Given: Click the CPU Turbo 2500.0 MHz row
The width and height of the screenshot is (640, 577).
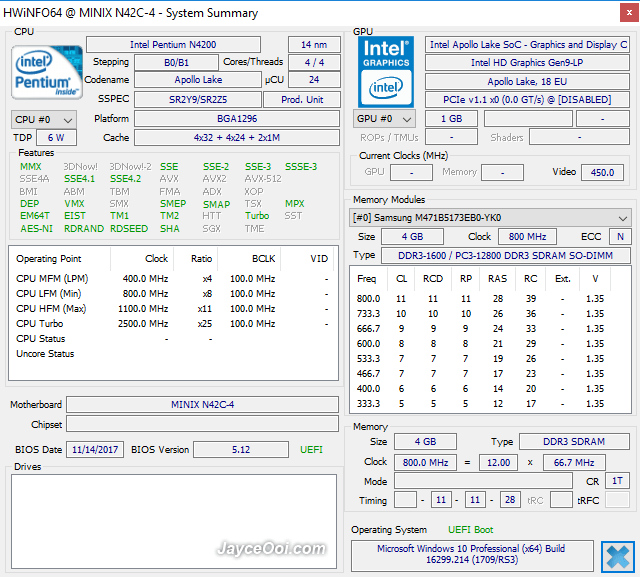Looking at the screenshot, I should (x=171, y=324).
